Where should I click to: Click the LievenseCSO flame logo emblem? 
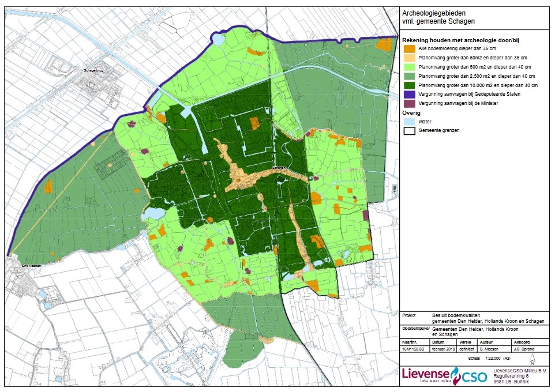click(x=456, y=376)
